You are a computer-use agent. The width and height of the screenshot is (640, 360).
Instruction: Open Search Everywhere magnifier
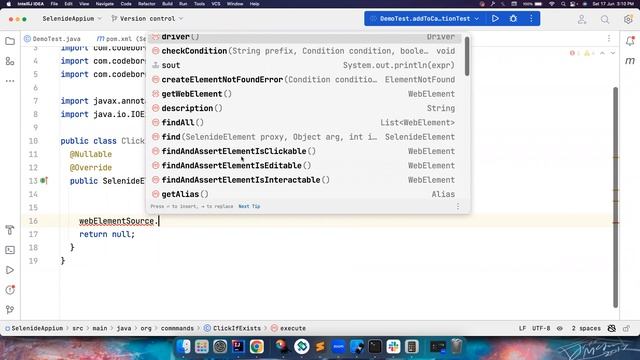coord(605,19)
